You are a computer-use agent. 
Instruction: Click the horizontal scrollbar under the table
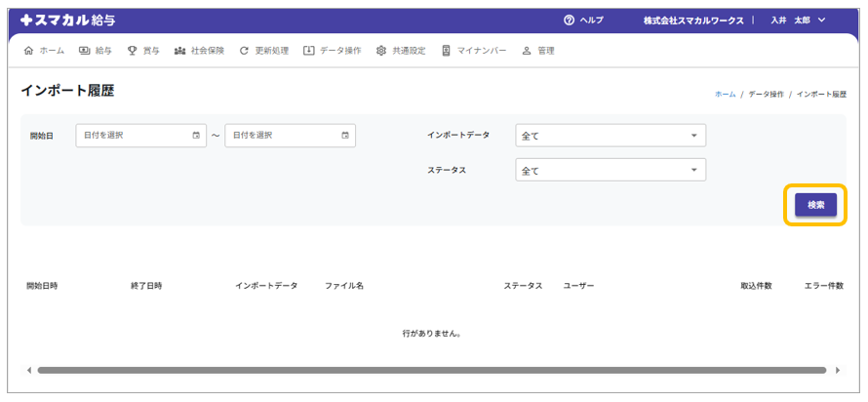[429, 371]
